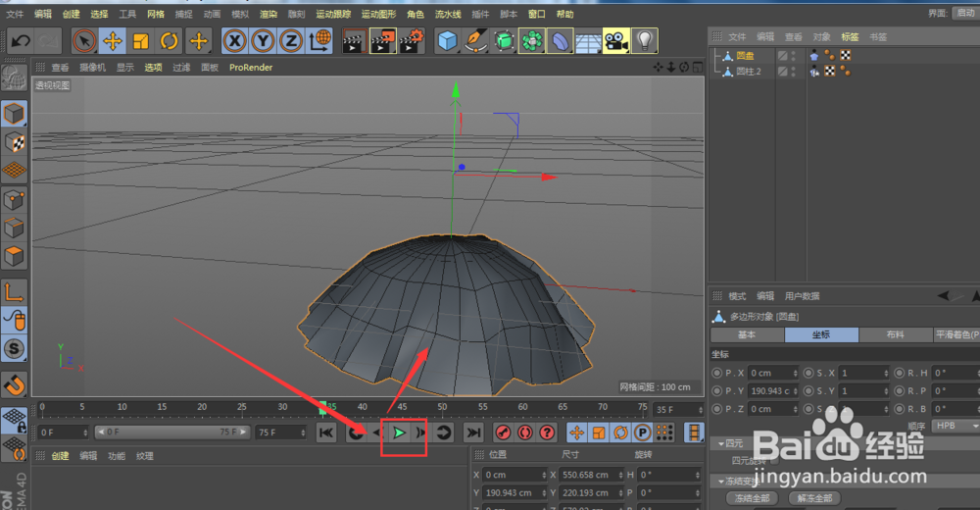Toggle keyframe circle for P.X
980x510 pixels.
tap(717, 373)
